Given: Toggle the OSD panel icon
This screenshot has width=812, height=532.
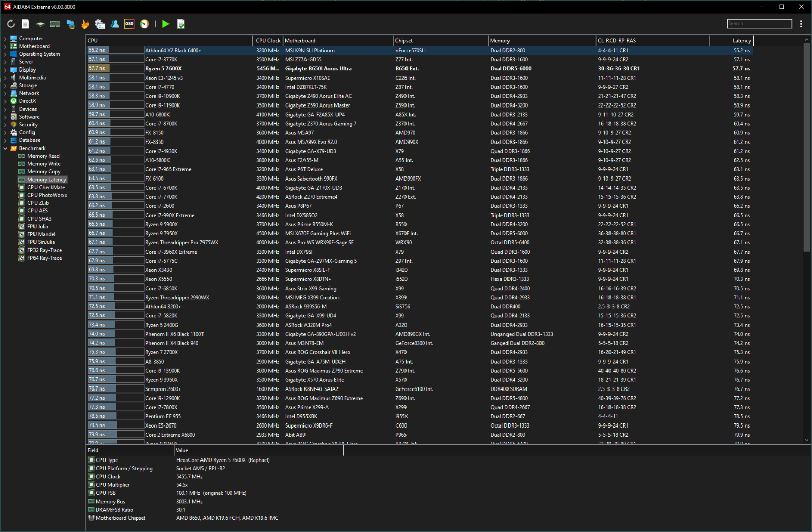Looking at the screenshot, I should 129,24.
